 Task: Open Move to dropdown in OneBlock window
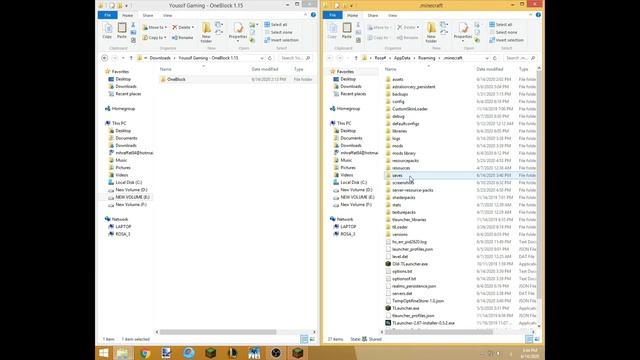pyautogui.click(x=155, y=27)
